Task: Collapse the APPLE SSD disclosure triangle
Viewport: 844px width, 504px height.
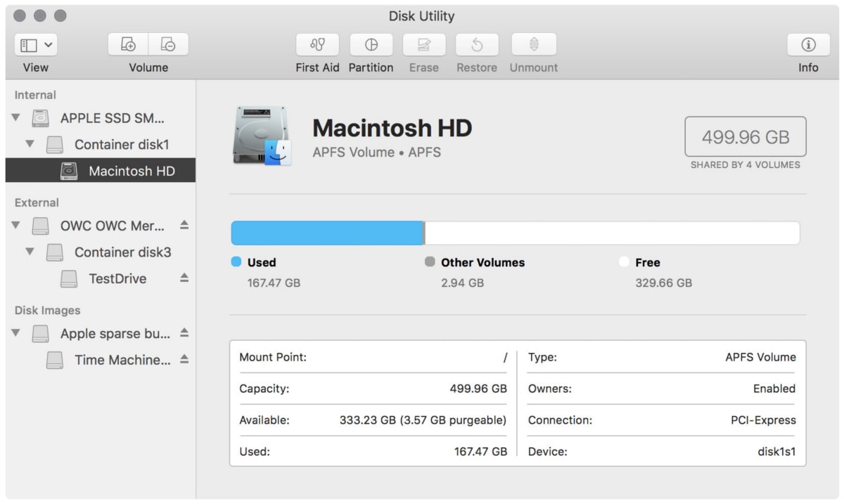Action: pos(17,118)
